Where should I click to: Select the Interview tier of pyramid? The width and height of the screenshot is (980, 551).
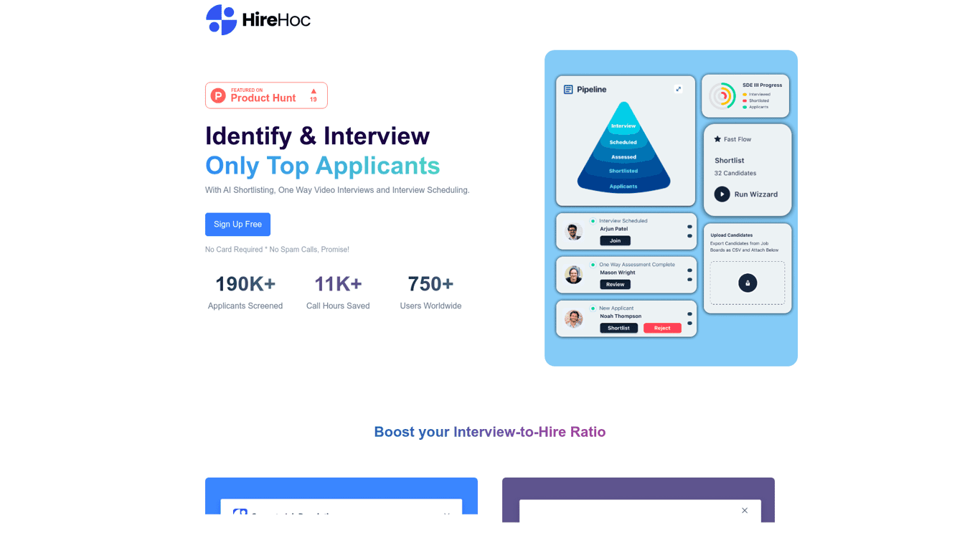tap(623, 126)
